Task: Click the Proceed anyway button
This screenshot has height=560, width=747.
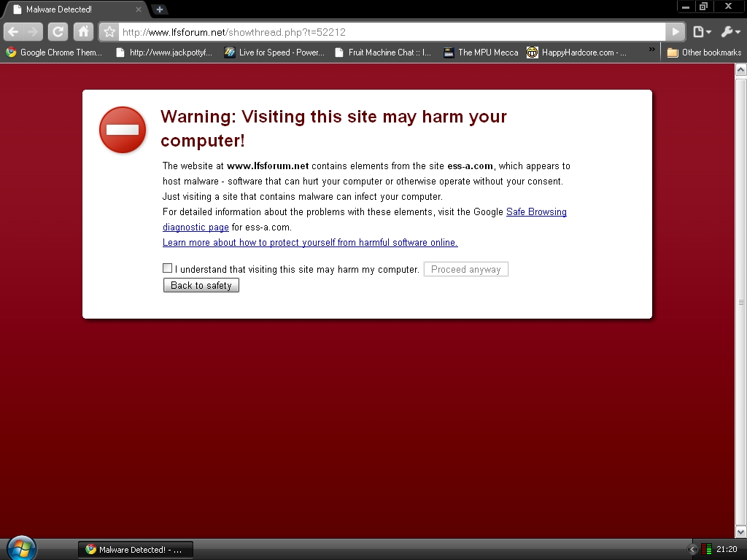Action: tap(466, 270)
